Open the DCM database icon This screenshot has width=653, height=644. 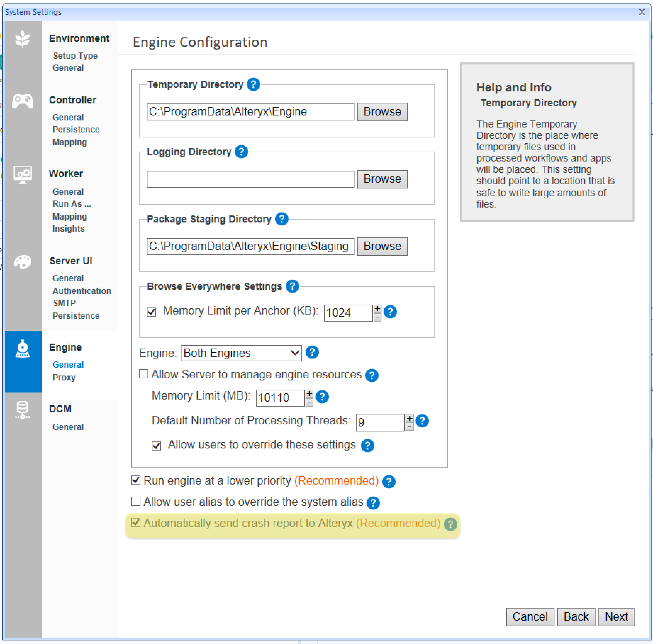pos(23,410)
